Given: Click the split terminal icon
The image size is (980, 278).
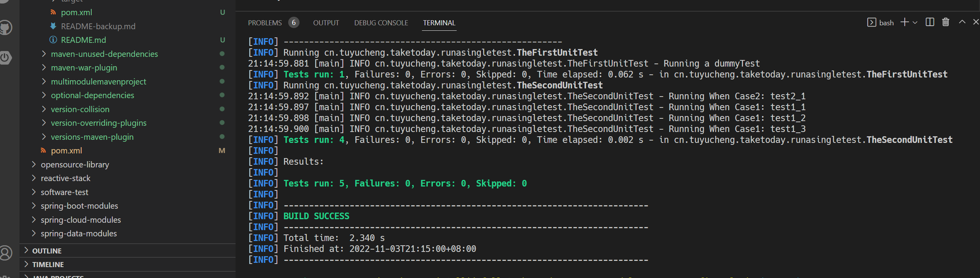Looking at the screenshot, I should [930, 22].
